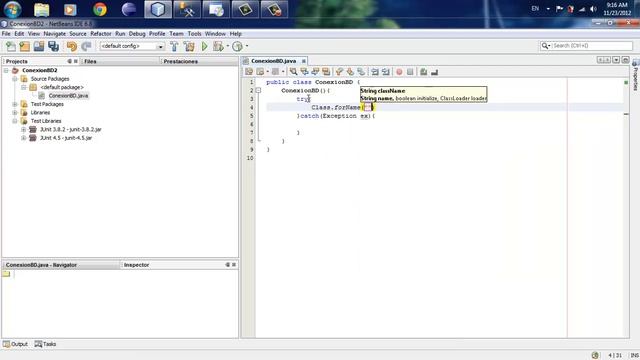Screen dimensions: 640x360
Task: Select the ConexionBD.java editor tab
Action: [273, 61]
